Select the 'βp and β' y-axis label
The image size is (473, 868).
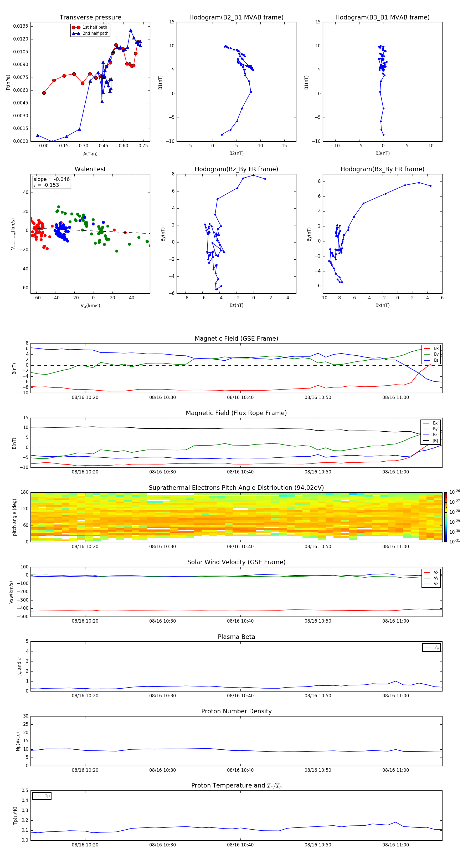tap(19, 666)
